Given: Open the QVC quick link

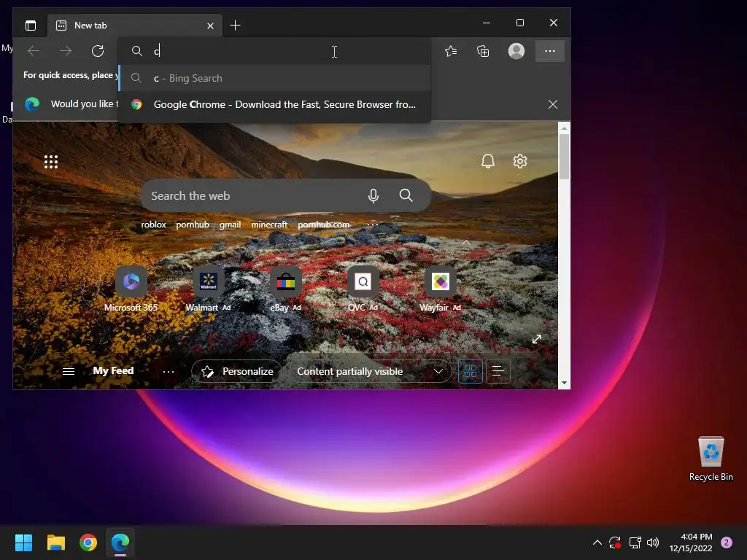Looking at the screenshot, I should 363,289.
